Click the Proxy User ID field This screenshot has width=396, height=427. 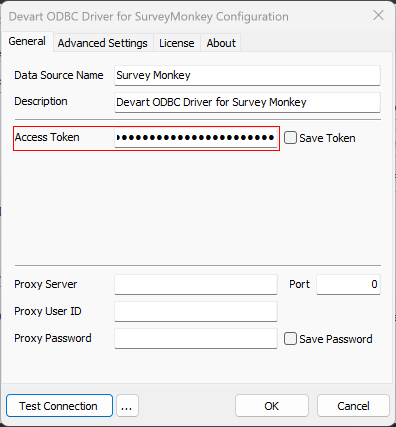(196, 311)
